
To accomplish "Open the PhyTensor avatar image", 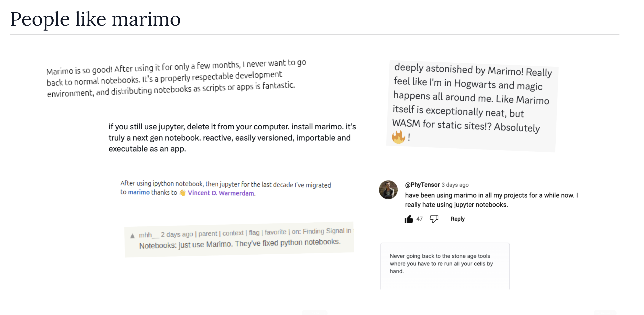I will click(388, 190).
